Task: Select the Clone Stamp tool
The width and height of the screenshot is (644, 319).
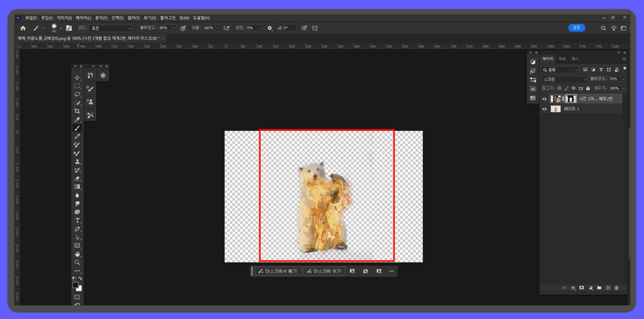Action: [77, 162]
